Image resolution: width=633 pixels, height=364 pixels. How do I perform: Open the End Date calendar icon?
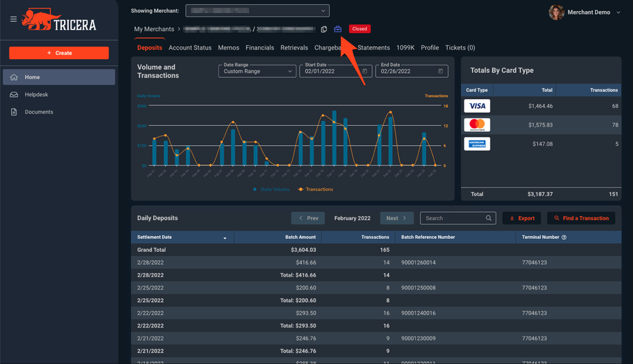coord(440,71)
